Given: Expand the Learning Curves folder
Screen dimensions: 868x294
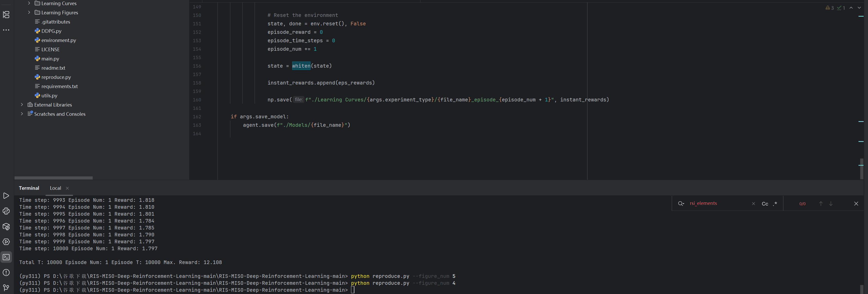Looking at the screenshot, I should click(29, 3).
